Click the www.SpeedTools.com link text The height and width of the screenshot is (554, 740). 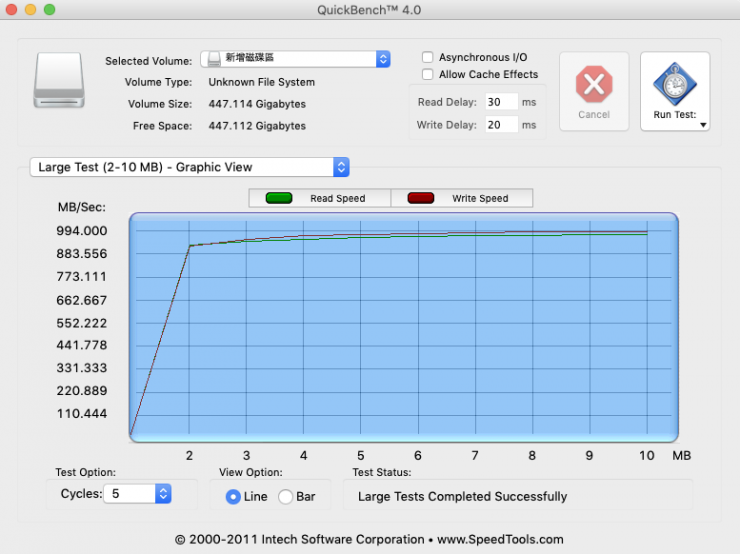pos(500,539)
